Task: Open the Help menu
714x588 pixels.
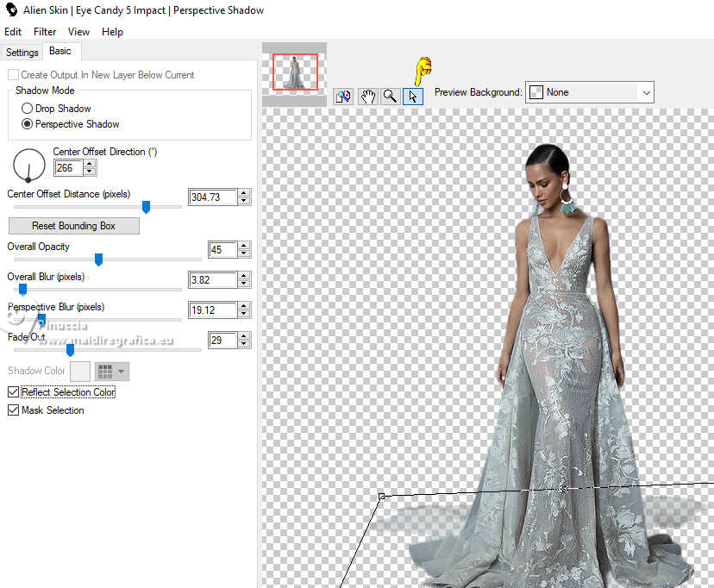Action: [x=112, y=32]
